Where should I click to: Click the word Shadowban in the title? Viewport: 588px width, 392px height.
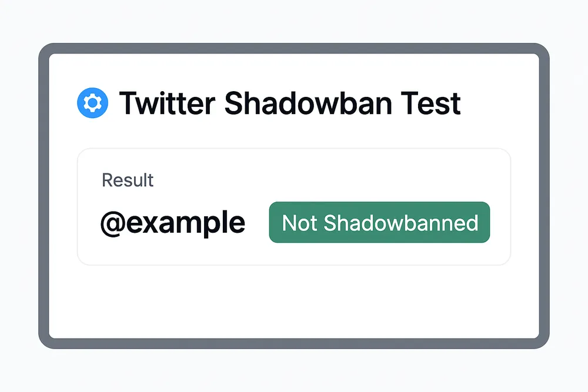pyautogui.click(x=308, y=103)
